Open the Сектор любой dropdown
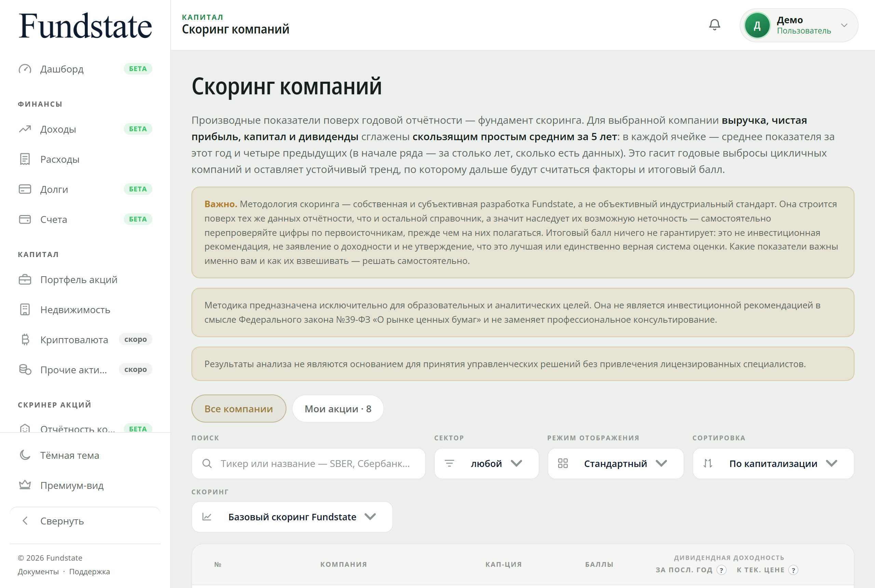The width and height of the screenshot is (875, 588). pyautogui.click(x=486, y=464)
